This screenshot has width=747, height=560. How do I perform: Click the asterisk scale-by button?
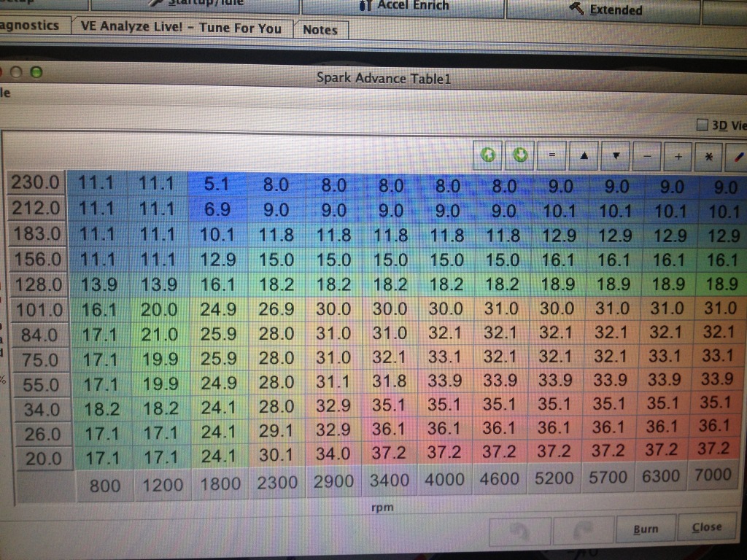tap(709, 157)
